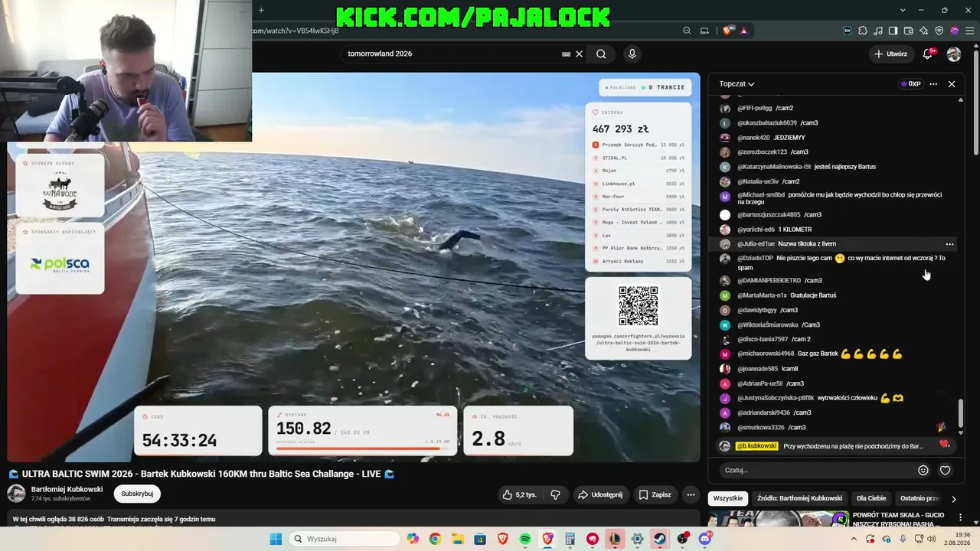Click the Brave Shields lion icon
This screenshot has width=980, height=551.
[x=727, y=31]
